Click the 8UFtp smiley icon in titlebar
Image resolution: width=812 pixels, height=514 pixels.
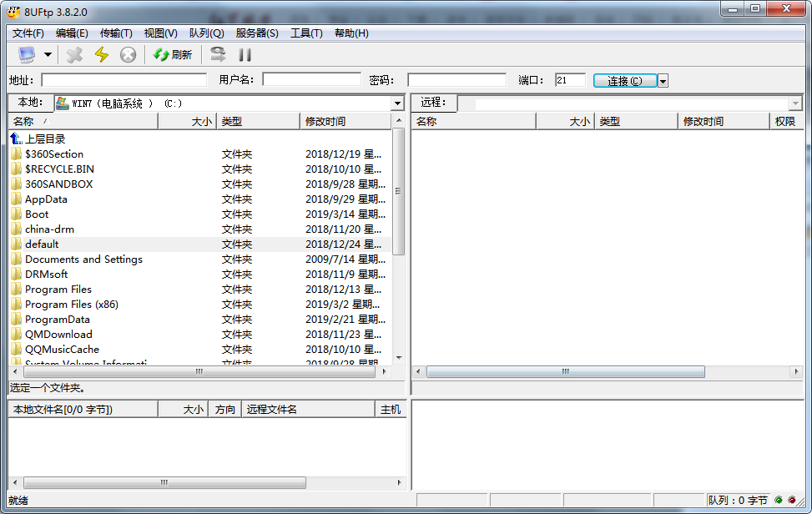[13, 12]
